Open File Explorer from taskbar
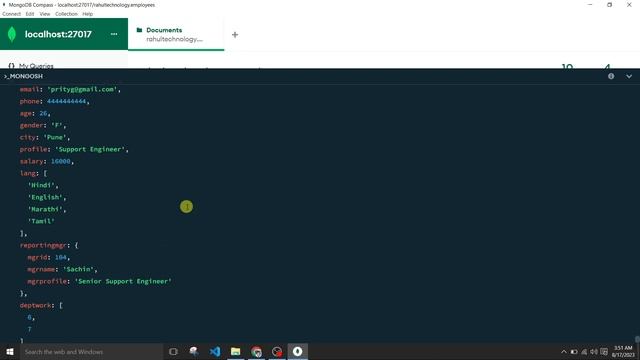This screenshot has height=360, width=640. (x=236, y=351)
